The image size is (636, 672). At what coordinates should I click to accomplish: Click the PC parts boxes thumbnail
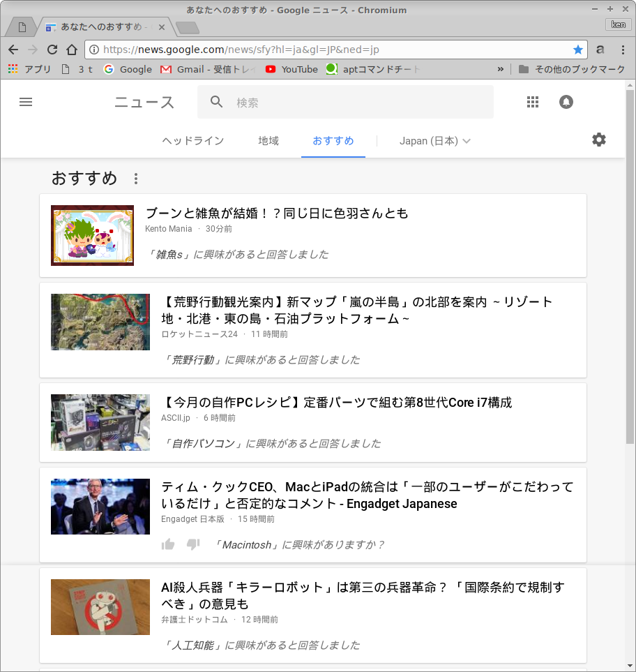[x=100, y=423]
